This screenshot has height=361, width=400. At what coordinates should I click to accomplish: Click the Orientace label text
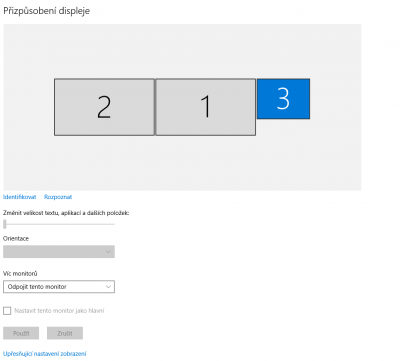[x=16, y=239]
